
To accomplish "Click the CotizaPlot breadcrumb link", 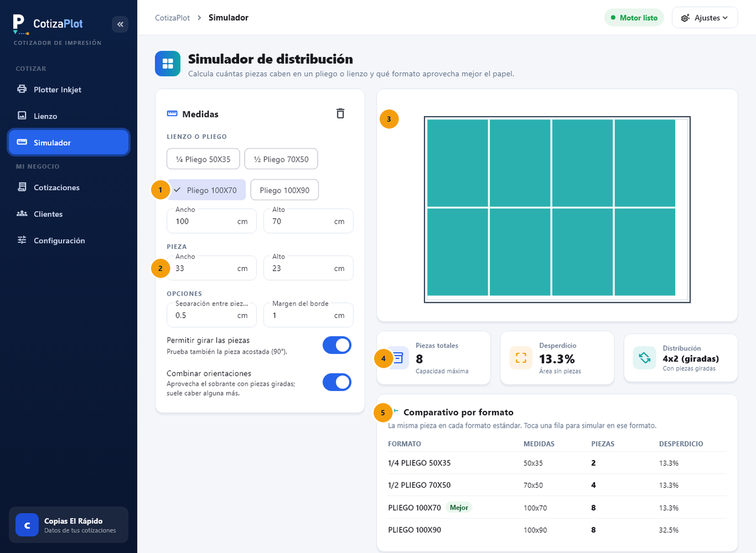I will pos(172,18).
